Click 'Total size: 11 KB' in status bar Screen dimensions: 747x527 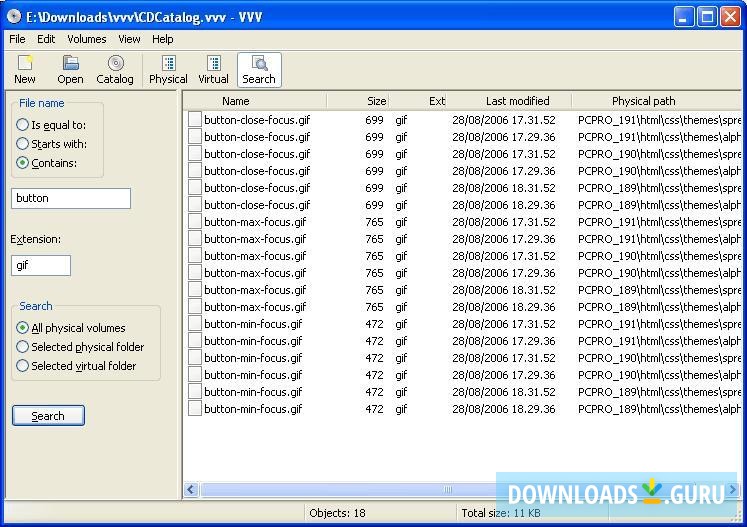(501, 513)
